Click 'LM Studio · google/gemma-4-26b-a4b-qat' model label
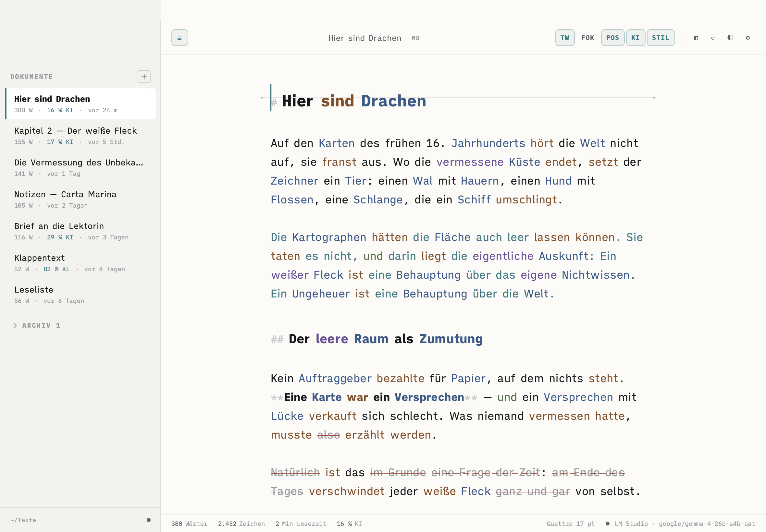766x532 pixels. (685, 524)
